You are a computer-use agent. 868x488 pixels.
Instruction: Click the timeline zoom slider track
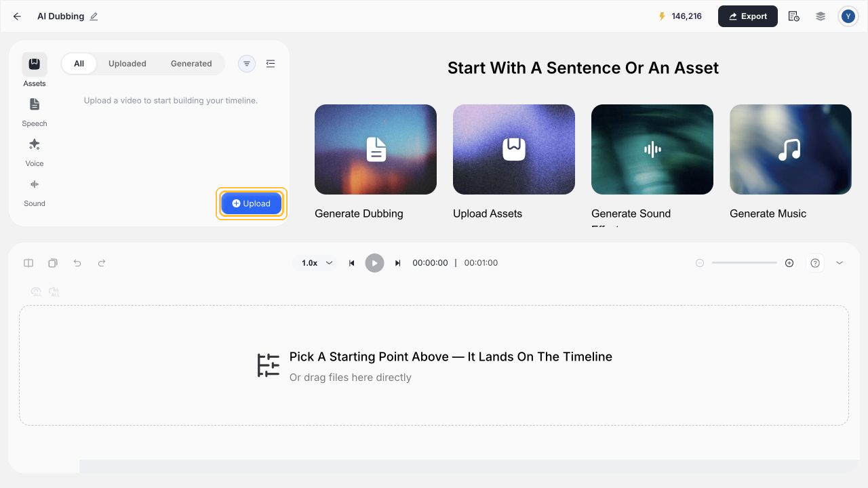pyautogui.click(x=745, y=263)
